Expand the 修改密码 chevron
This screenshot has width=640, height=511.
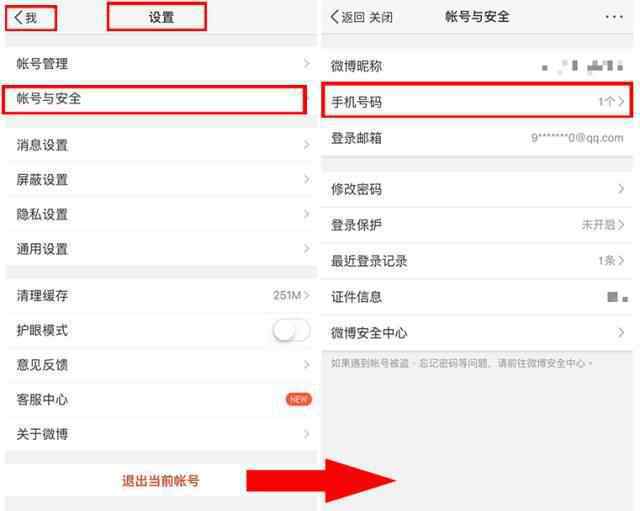click(621, 189)
